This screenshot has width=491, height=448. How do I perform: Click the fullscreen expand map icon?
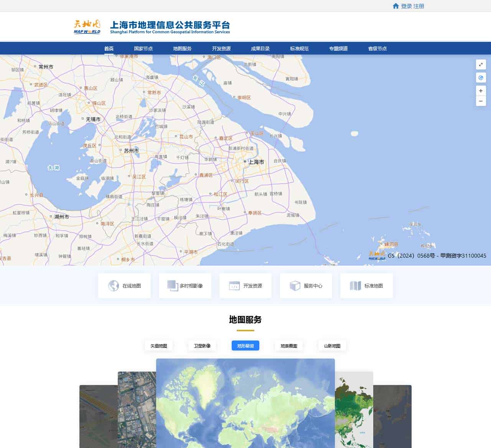coord(481,64)
